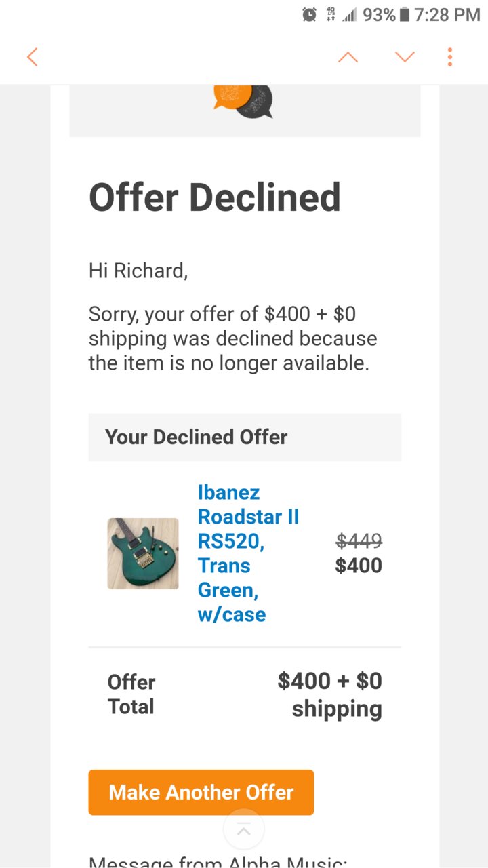This screenshot has width=488, height=868.
Task: Tap the alarm clock icon in status bar
Action: point(309,14)
